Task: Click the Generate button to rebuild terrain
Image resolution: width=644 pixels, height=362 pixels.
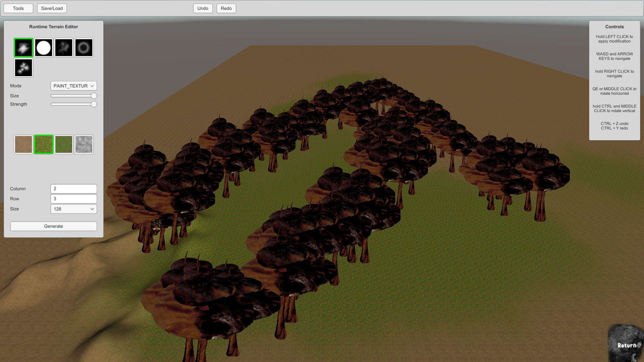Action: tap(53, 226)
